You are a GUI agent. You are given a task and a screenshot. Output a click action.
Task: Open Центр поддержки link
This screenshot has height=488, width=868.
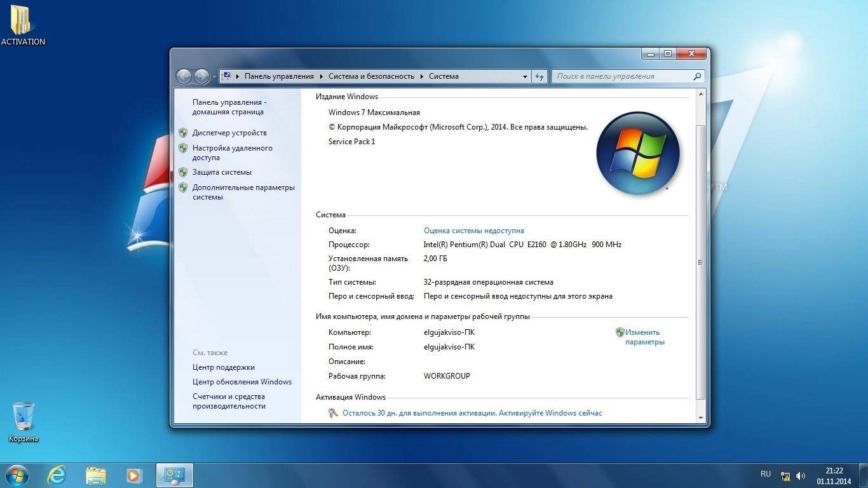click(224, 367)
